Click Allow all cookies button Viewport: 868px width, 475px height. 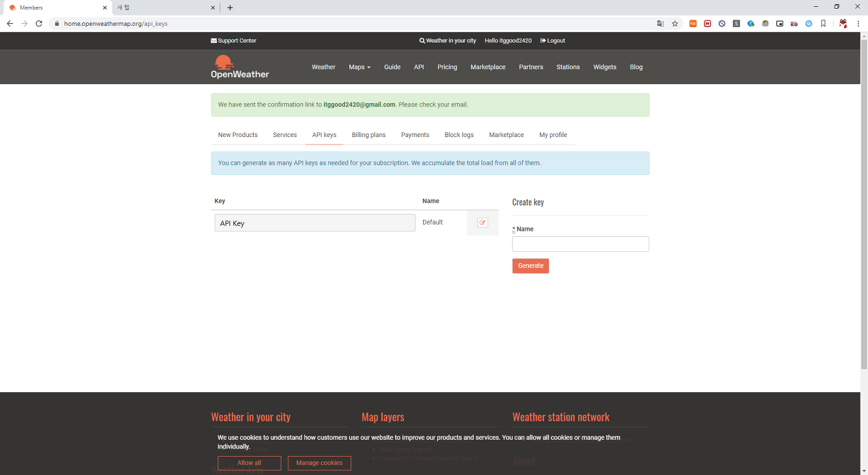tap(249, 463)
